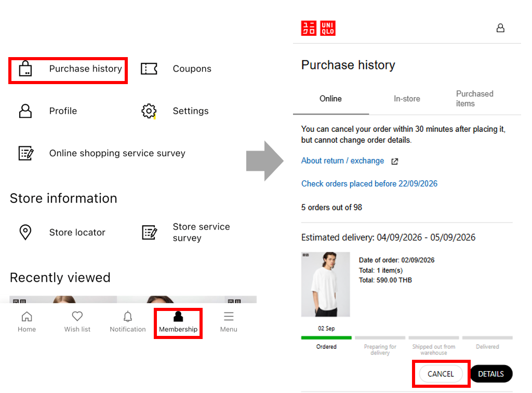Image resolution: width=532 pixels, height=393 pixels.
Task: Tap the Online shopping service survey icon
Action: tap(26, 153)
